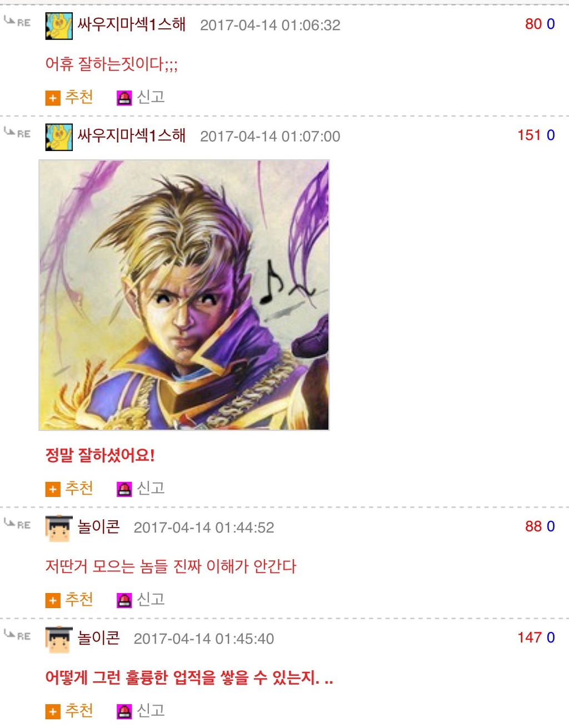
Task: Click the 추천 text under 어휴 잘하는짓이다
Action: (79, 97)
